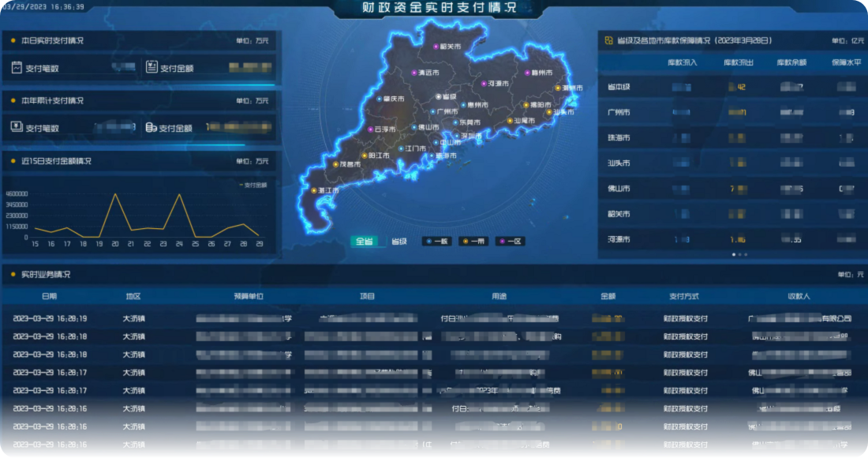
Task: Select 湛江市 marker on the map
Action: click(313, 191)
